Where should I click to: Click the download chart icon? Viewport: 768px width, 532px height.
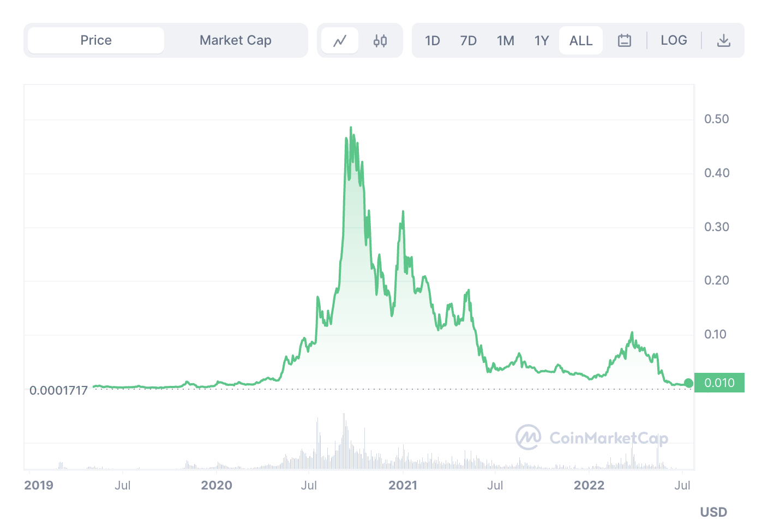pos(724,40)
